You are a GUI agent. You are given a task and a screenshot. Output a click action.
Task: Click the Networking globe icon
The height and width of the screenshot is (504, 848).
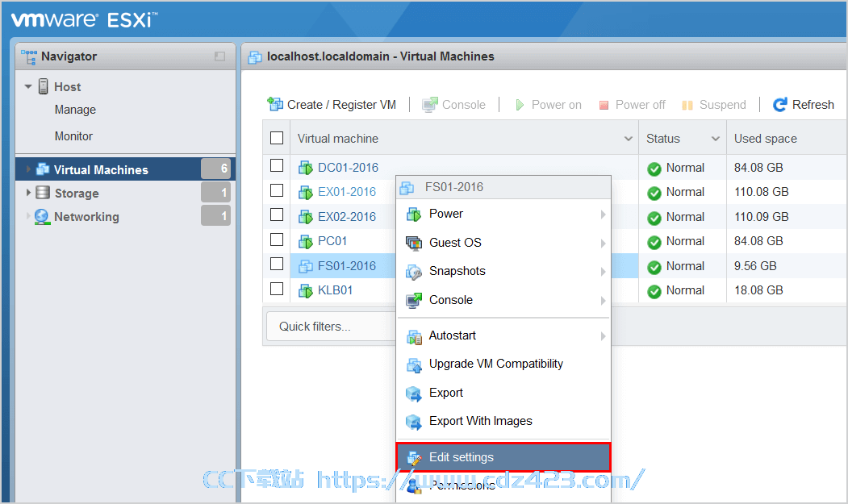[x=42, y=216]
